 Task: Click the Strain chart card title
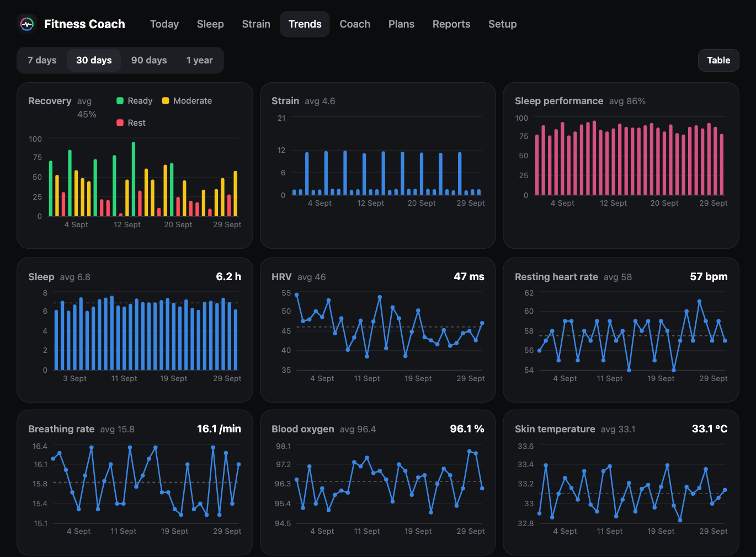(x=285, y=101)
